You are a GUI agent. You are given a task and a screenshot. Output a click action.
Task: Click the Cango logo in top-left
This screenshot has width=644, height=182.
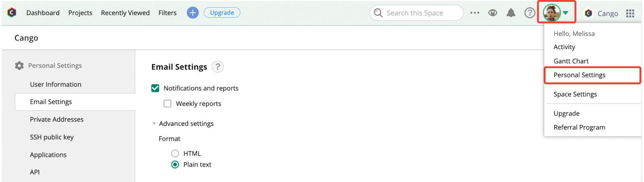(12, 13)
